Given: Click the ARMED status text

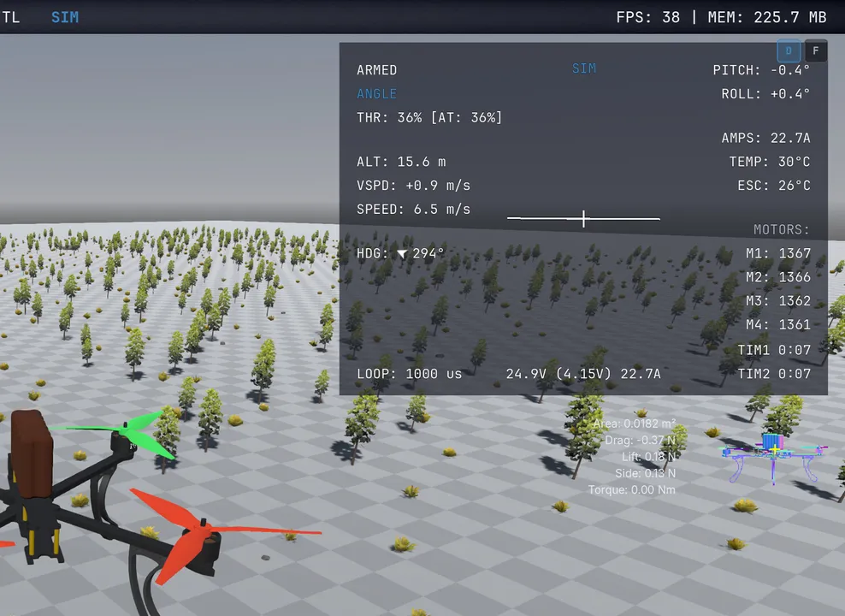Looking at the screenshot, I should [x=376, y=70].
